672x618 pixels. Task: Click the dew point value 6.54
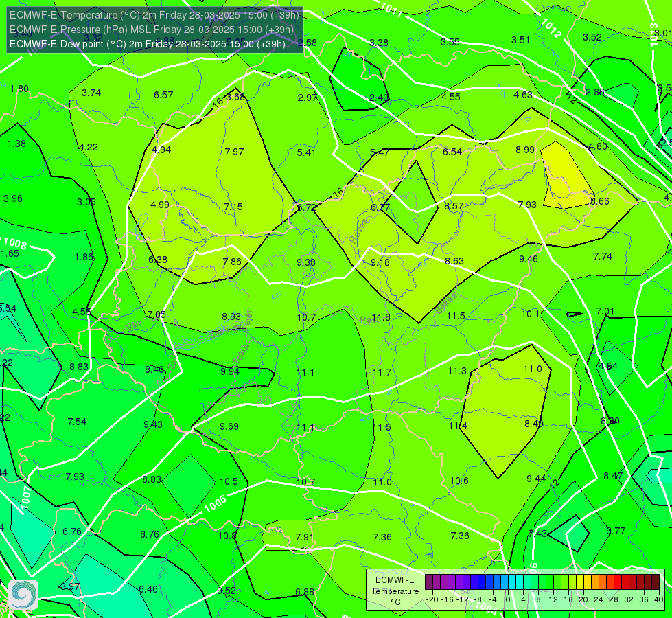[x=452, y=152]
